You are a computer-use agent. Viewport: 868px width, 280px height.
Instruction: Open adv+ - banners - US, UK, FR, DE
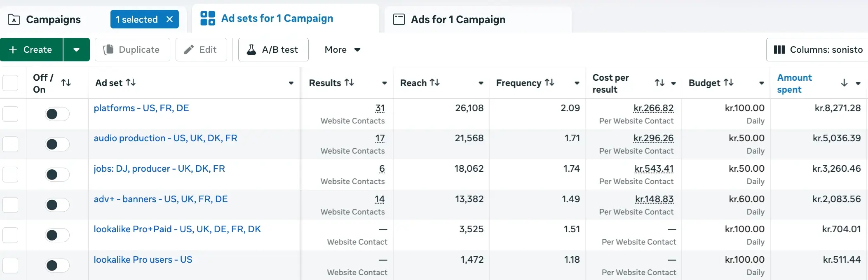160,199
